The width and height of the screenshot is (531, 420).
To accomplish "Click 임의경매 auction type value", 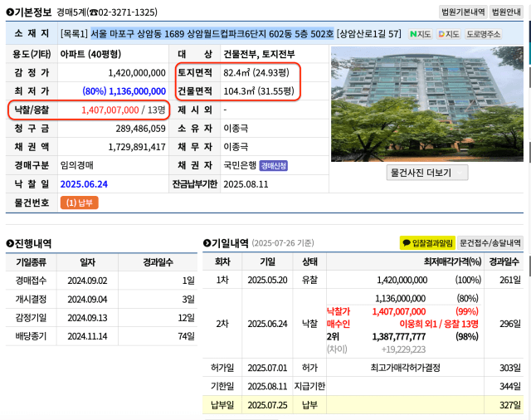I will (x=77, y=165).
